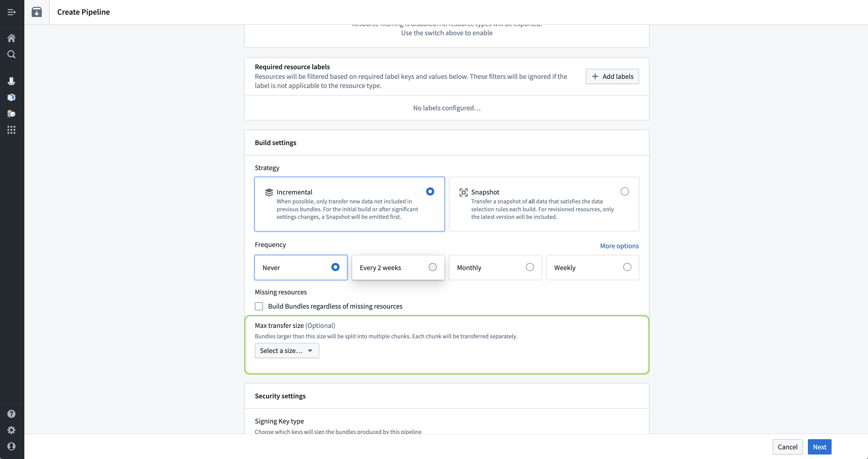Choose Weekly frequency option

coord(592,268)
